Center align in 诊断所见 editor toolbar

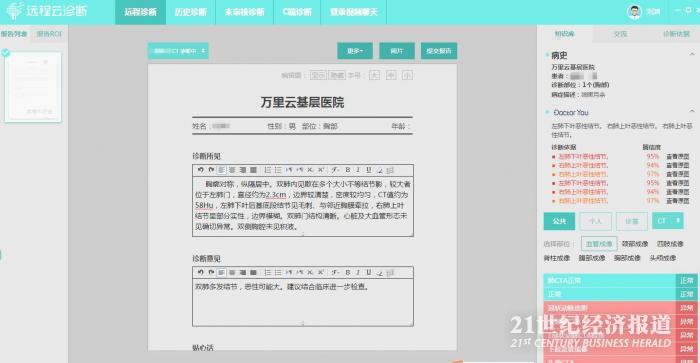[x=232, y=170]
